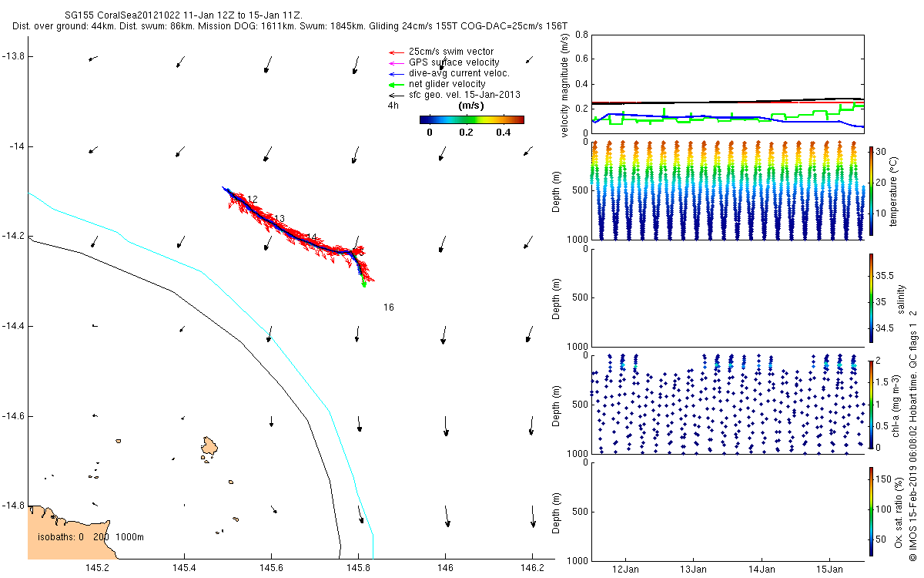Click the vertical IMOS copyright text

tap(913, 434)
